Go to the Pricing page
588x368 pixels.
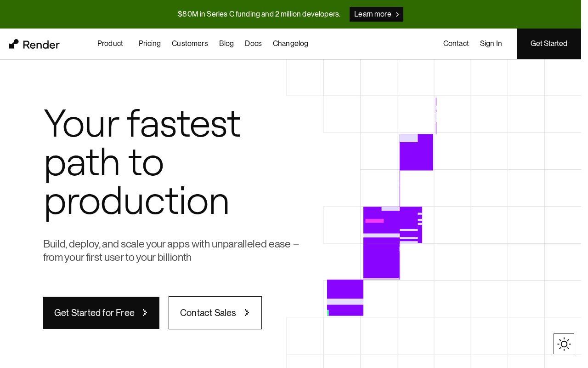(x=150, y=43)
